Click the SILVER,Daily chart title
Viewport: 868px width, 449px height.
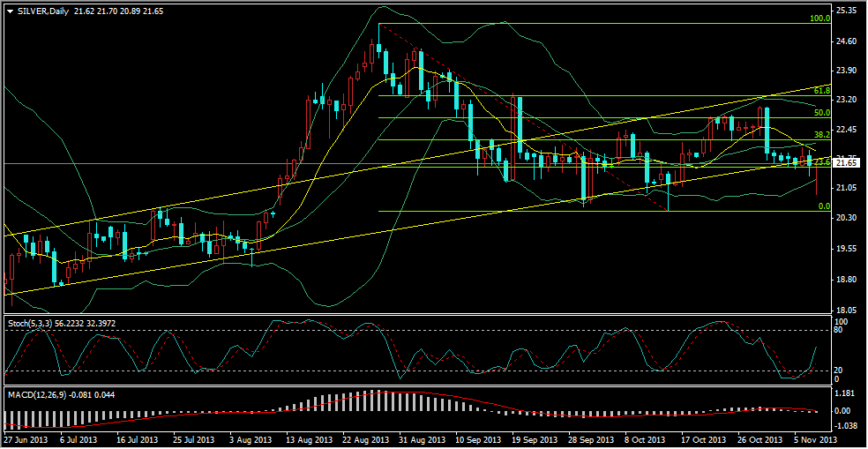[x=42, y=11]
